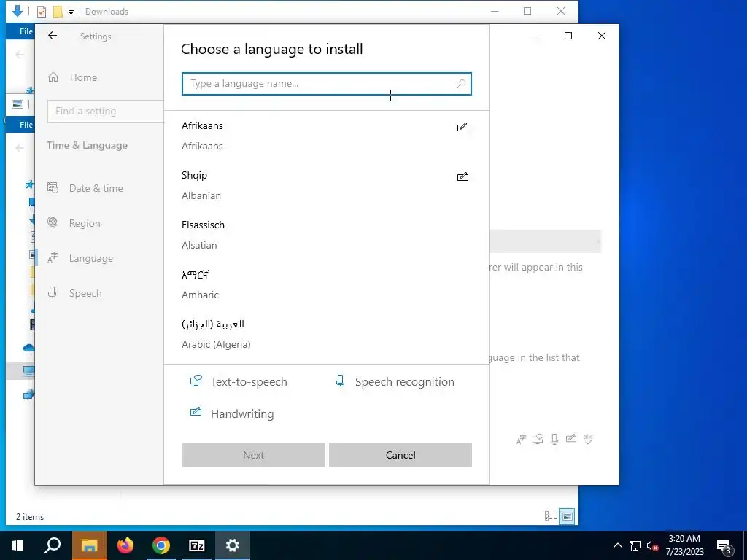Maximize the Settings window
Viewport: 747px width, 560px height.
pyautogui.click(x=568, y=36)
